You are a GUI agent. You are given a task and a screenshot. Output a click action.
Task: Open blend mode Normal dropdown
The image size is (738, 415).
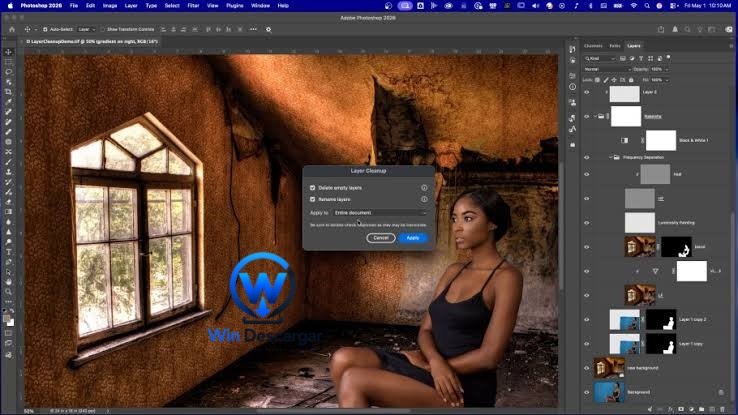(x=606, y=69)
